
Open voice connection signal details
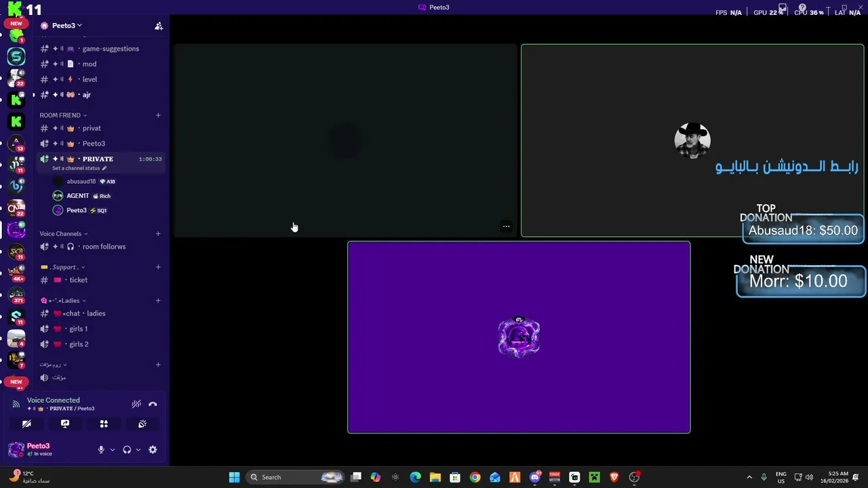(x=16, y=404)
